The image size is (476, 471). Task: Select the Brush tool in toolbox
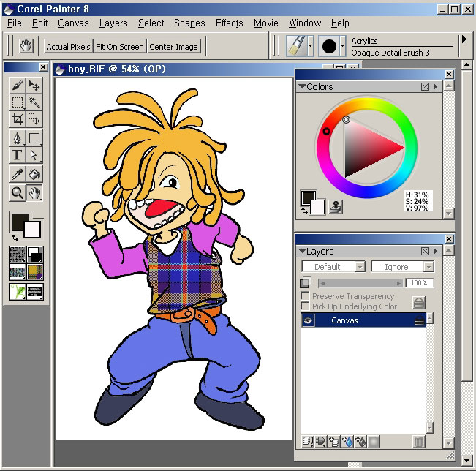point(18,86)
